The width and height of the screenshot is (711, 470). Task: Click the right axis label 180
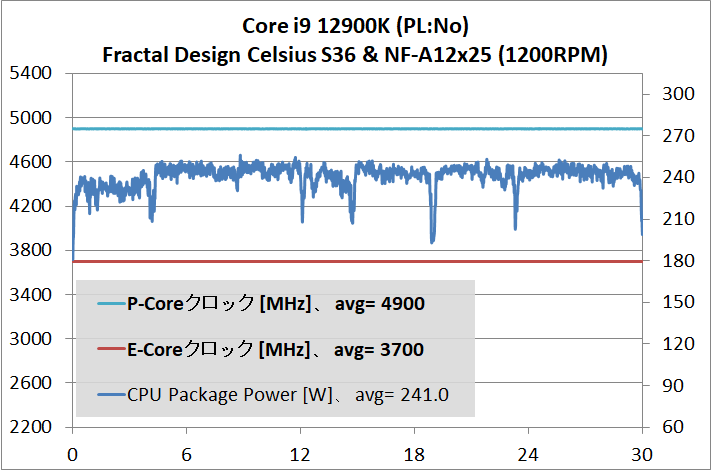678,261
